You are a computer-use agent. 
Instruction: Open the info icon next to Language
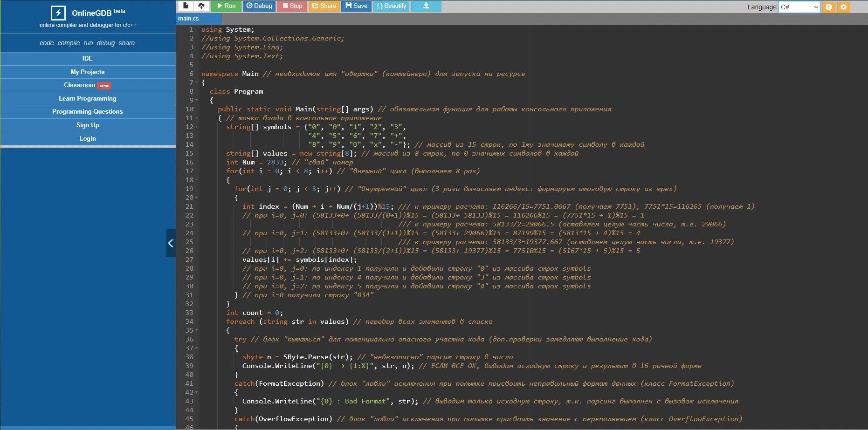(x=828, y=7)
